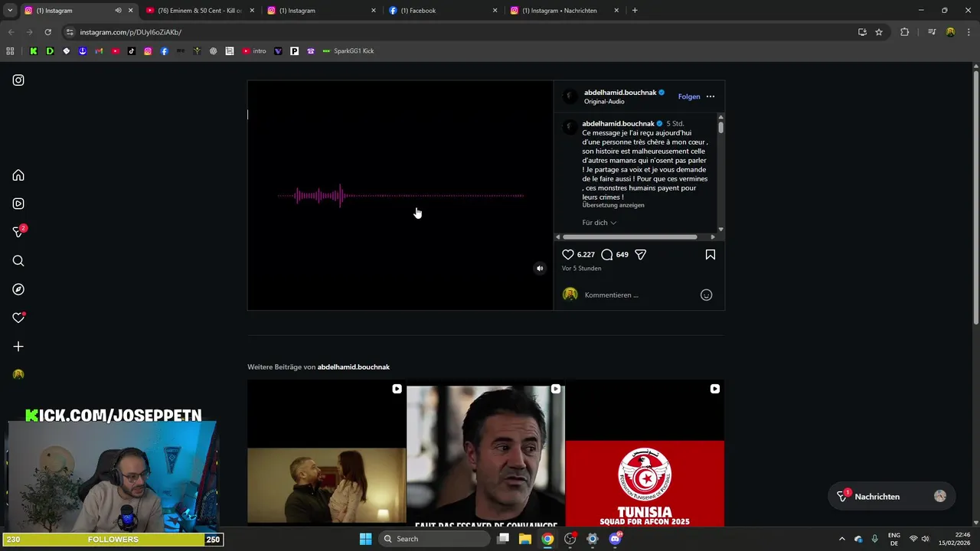Create a new post with the plus icon
This screenshot has width=980, height=551.
pyautogui.click(x=18, y=347)
